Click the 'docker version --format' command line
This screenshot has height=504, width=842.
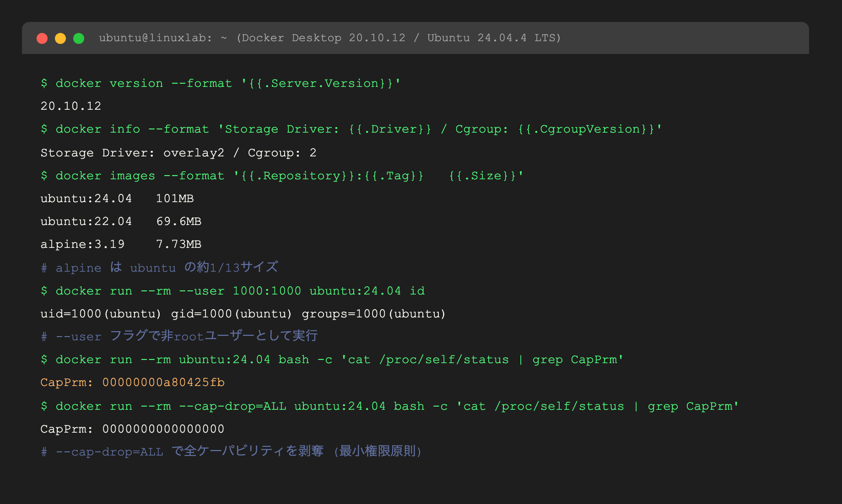click(221, 83)
